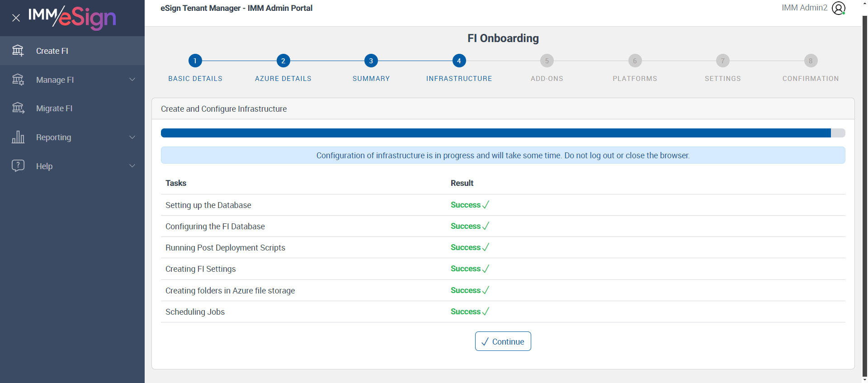Viewport: 868px width, 383px height.
Task: Click the 'Configuring the FI Database' task text
Action: coord(215,227)
